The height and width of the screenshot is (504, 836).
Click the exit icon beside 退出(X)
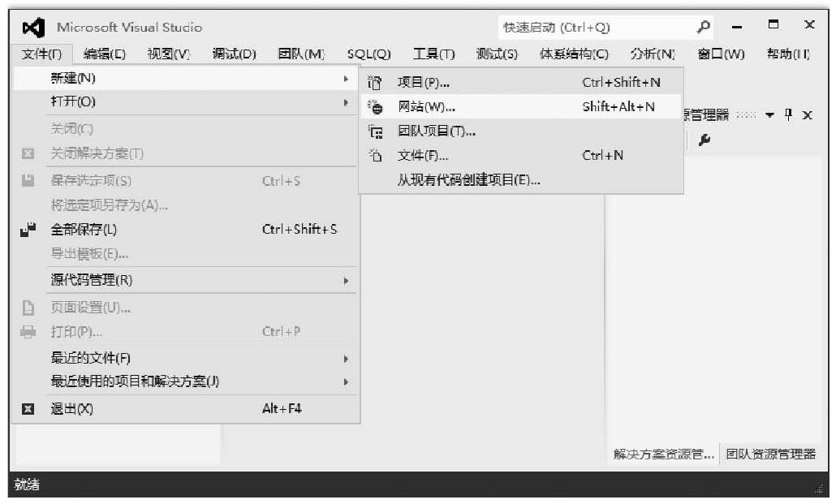(28, 409)
